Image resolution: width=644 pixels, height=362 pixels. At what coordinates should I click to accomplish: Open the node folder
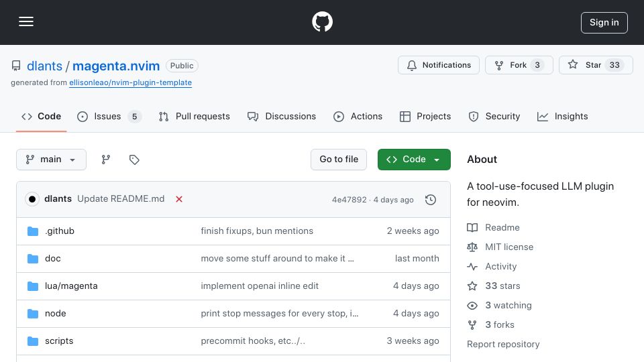click(56, 314)
